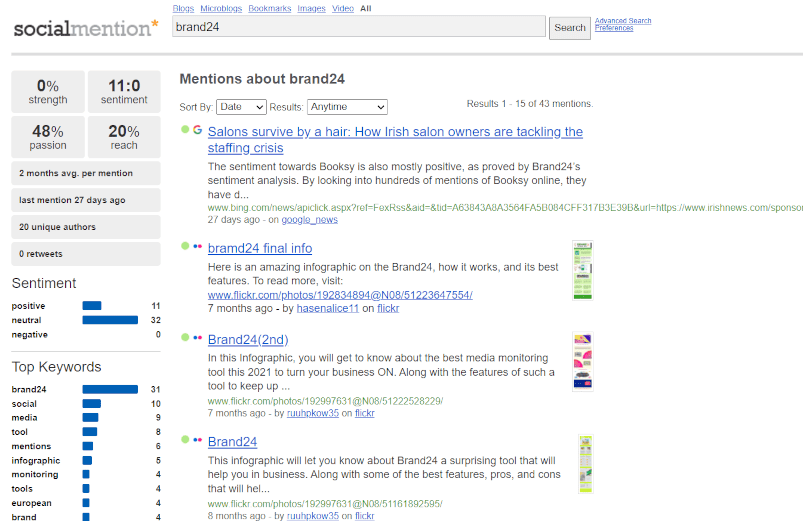Click the 11:0 sentiment tile
This screenshot has width=804, height=521.
(x=124, y=91)
